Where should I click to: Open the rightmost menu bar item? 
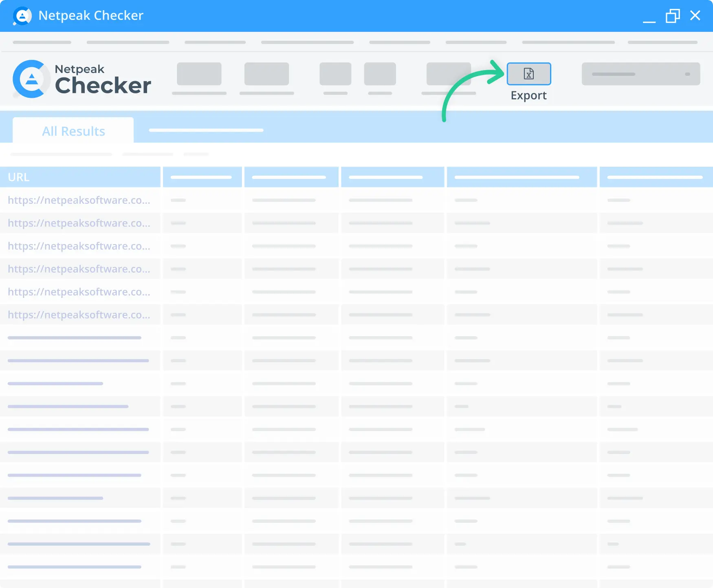click(x=662, y=42)
